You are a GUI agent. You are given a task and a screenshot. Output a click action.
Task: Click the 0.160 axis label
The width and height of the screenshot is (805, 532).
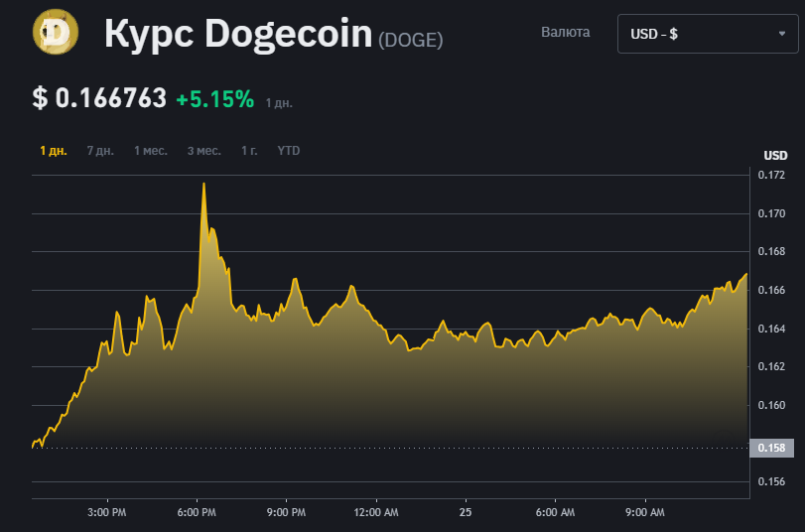771,406
